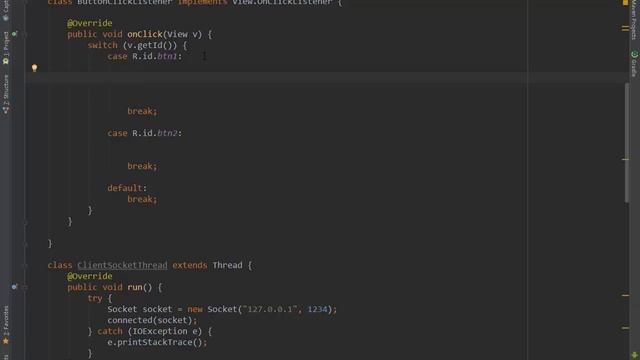
Task: Click the yellow inspection status indicator at top right
Action: coord(625,2)
